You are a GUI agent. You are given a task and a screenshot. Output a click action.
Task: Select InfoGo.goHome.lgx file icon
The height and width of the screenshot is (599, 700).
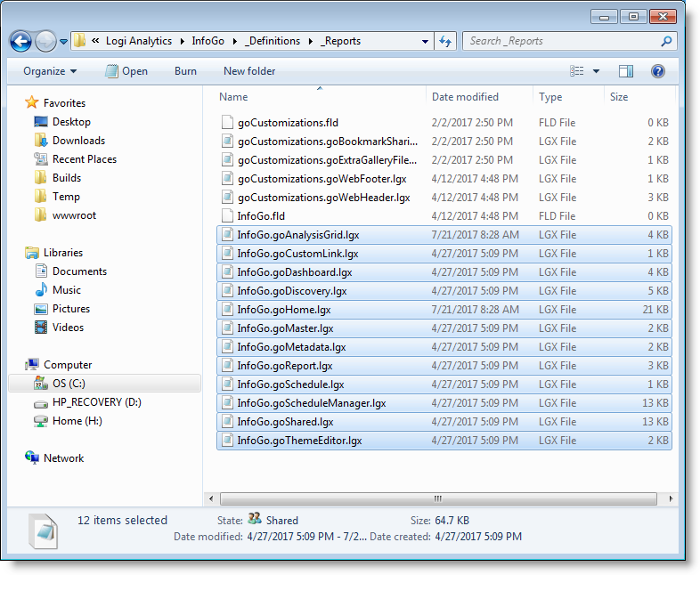point(227,310)
